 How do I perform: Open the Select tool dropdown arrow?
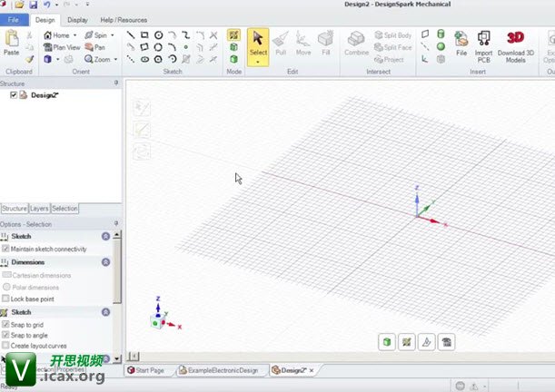(x=258, y=63)
